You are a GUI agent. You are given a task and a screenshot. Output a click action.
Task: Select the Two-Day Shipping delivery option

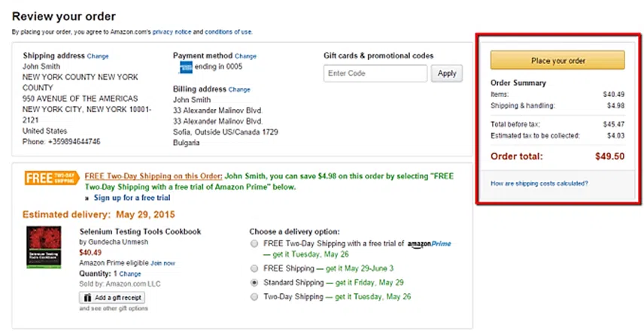[x=256, y=297]
